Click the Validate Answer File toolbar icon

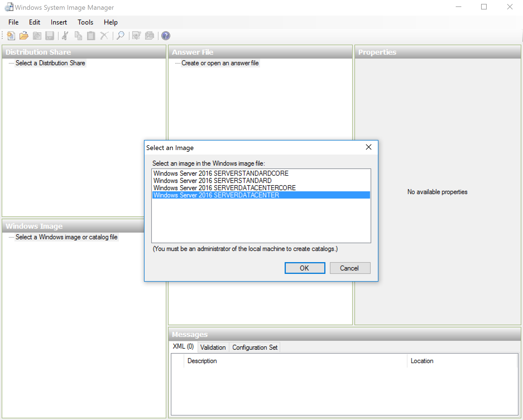(136, 36)
